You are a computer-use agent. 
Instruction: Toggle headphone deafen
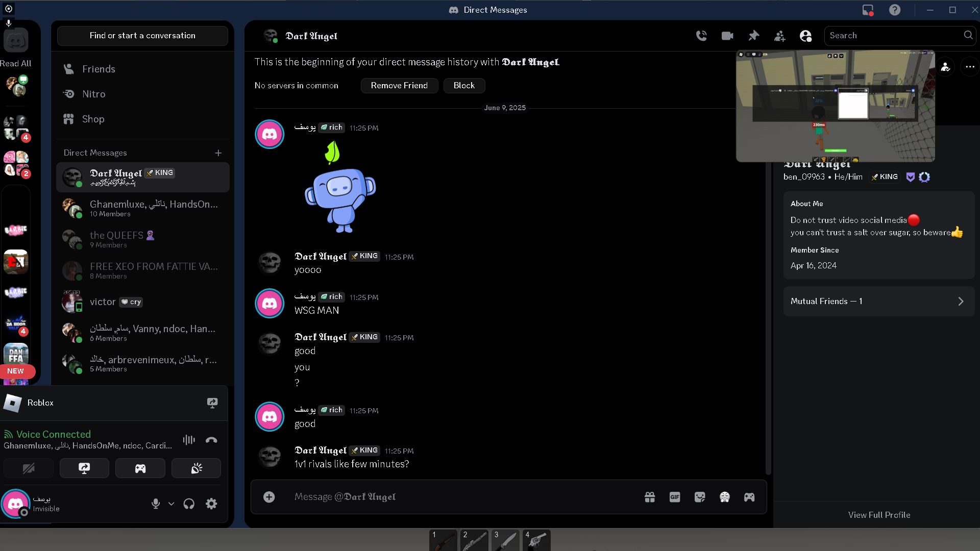coord(189,504)
